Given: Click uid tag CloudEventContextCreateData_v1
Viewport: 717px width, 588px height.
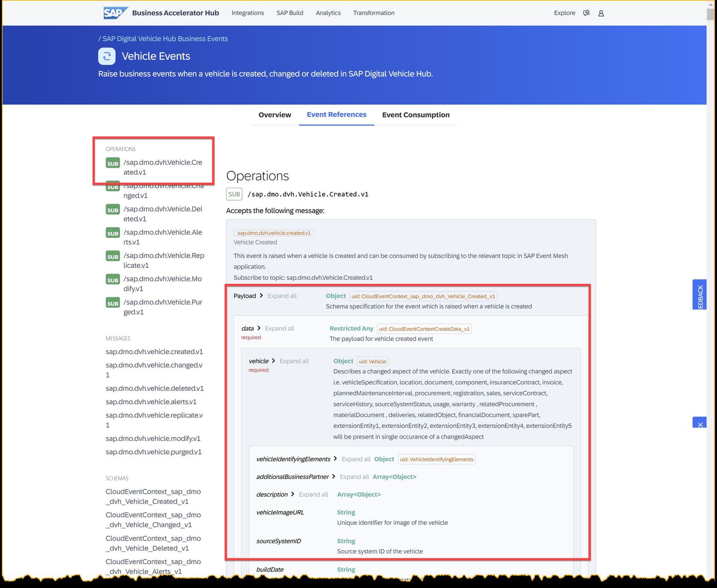Looking at the screenshot, I should point(424,329).
